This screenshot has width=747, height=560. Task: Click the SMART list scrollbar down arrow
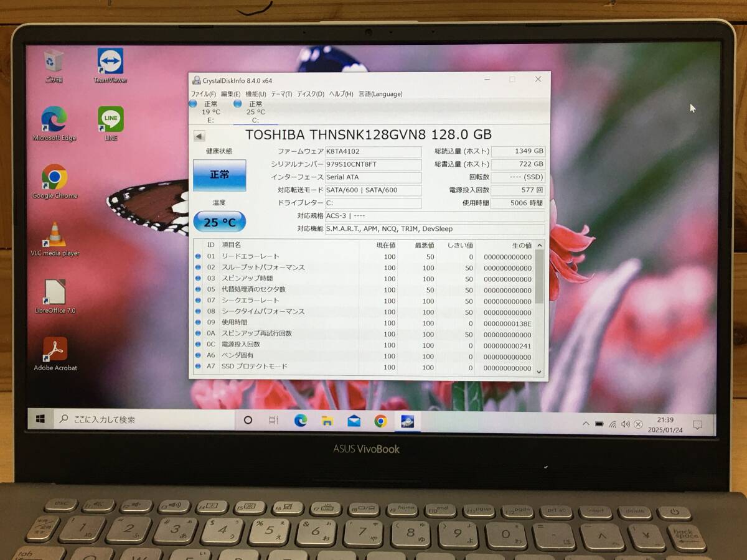click(539, 371)
